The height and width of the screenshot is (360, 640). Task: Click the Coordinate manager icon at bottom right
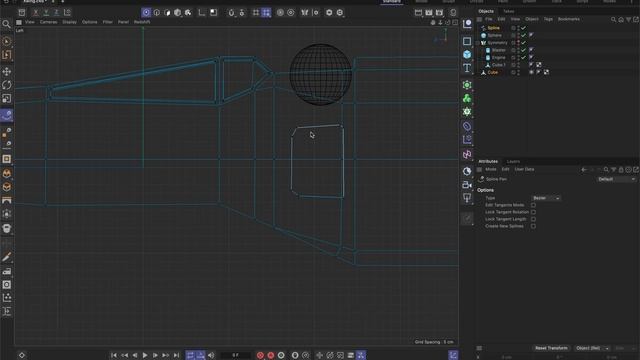point(453,355)
